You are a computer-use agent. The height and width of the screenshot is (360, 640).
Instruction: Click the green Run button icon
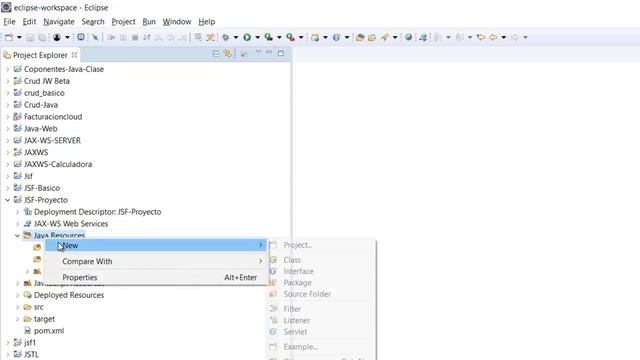[247, 37]
